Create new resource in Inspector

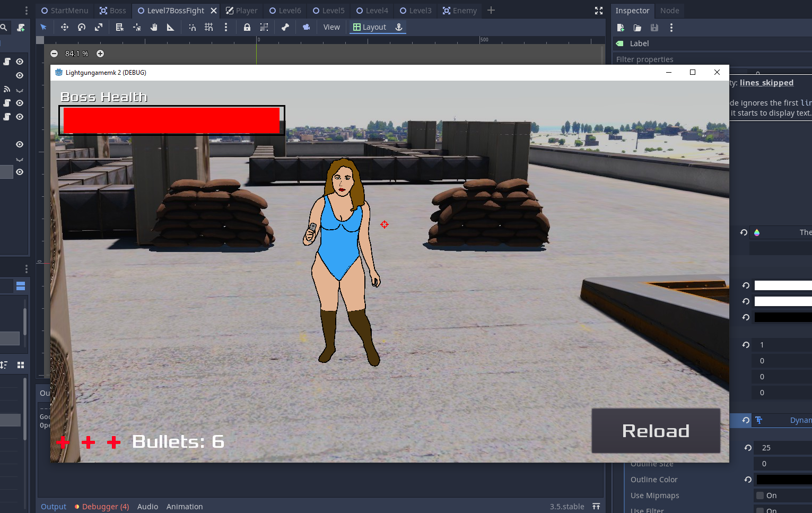[621, 28]
